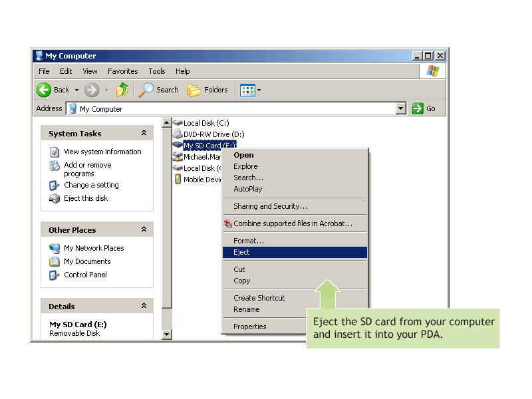Open the Edit menu
The width and height of the screenshot is (532, 399).
(66, 71)
